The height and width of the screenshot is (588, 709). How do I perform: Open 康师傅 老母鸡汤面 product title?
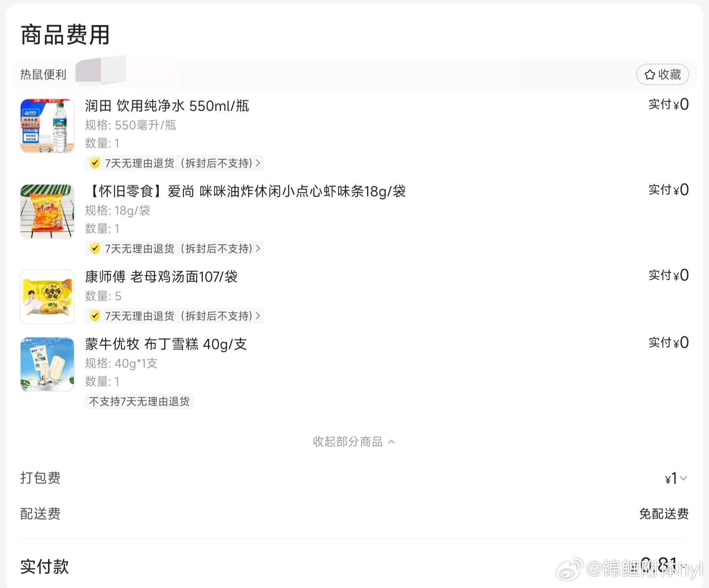click(161, 277)
